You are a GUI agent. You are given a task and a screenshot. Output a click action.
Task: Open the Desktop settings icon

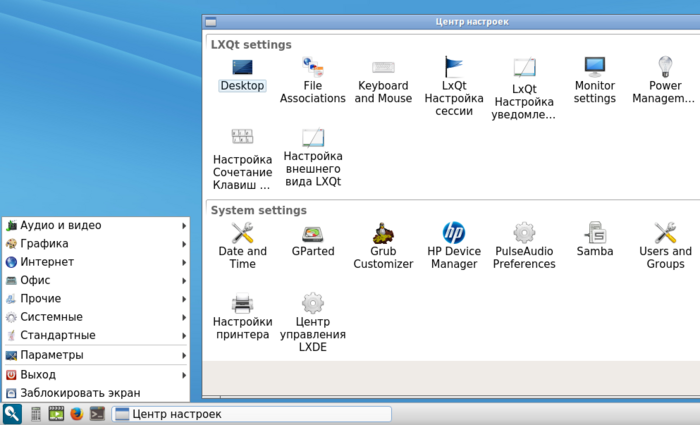click(242, 75)
